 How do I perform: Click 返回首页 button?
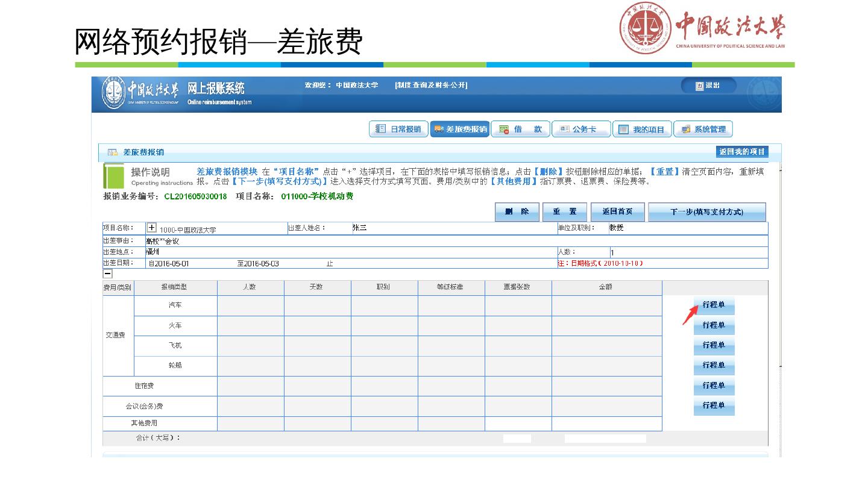(617, 212)
